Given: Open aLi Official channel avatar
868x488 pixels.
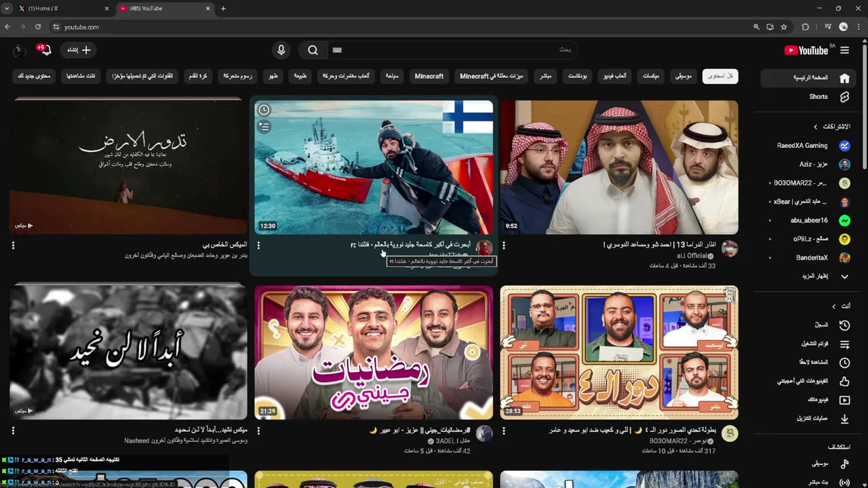Looking at the screenshot, I should coord(730,248).
